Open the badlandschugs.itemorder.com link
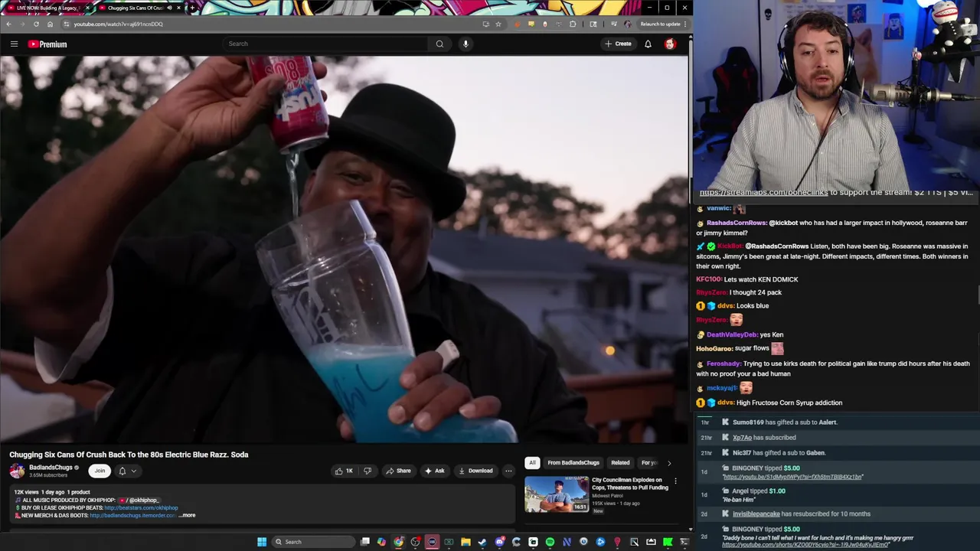The height and width of the screenshot is (551, 980). pos(133,515)
